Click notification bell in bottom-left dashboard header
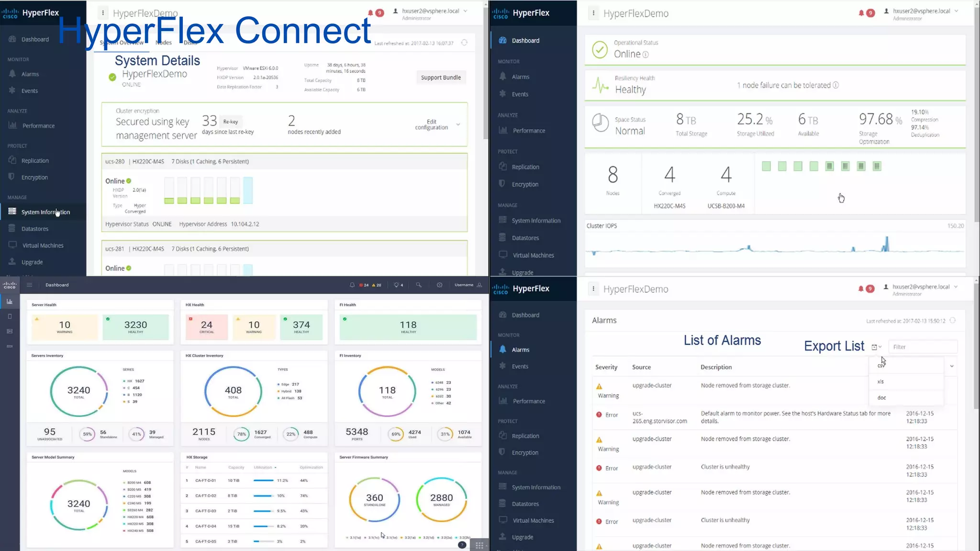This screenshot has width=980, height=551. click(x=352, y=285)
